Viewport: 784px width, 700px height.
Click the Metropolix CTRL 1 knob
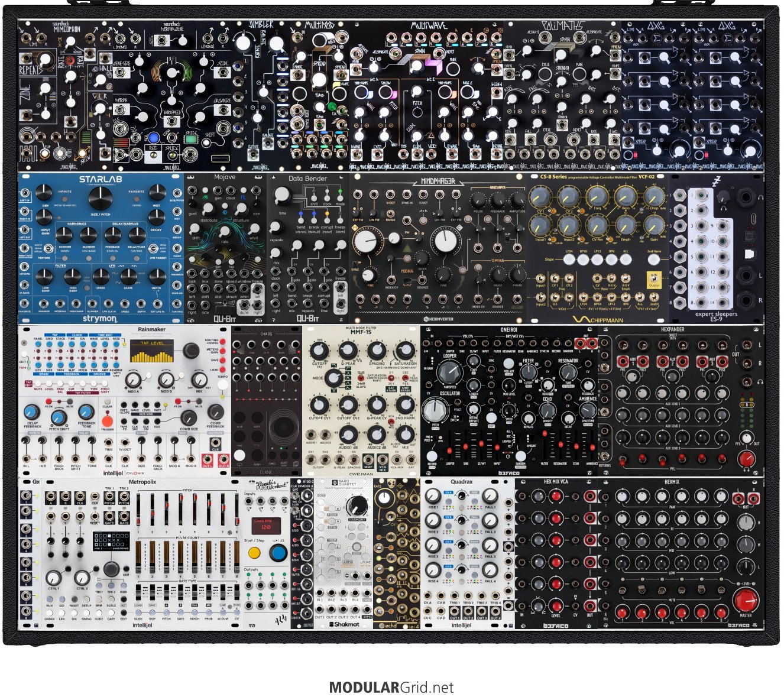pyautogui.click(x=54, y=578)
